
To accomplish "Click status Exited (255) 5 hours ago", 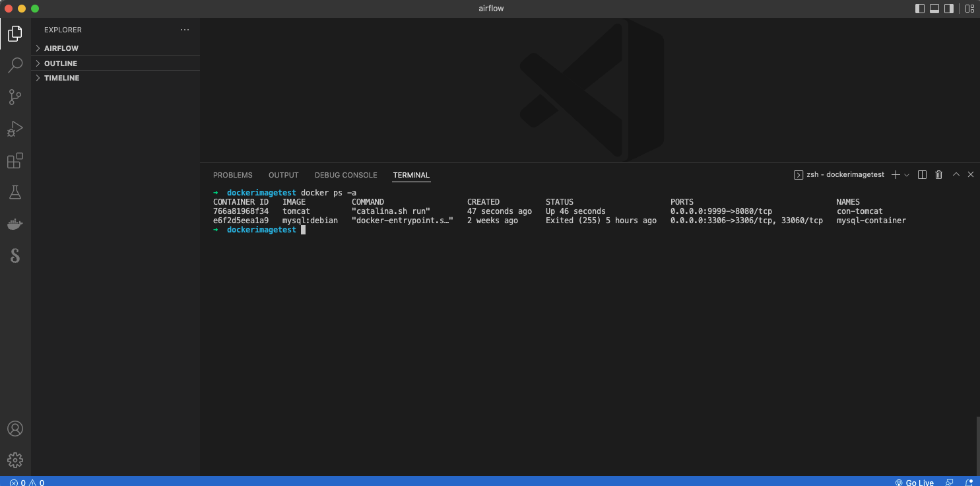I will tap(601, 221).
